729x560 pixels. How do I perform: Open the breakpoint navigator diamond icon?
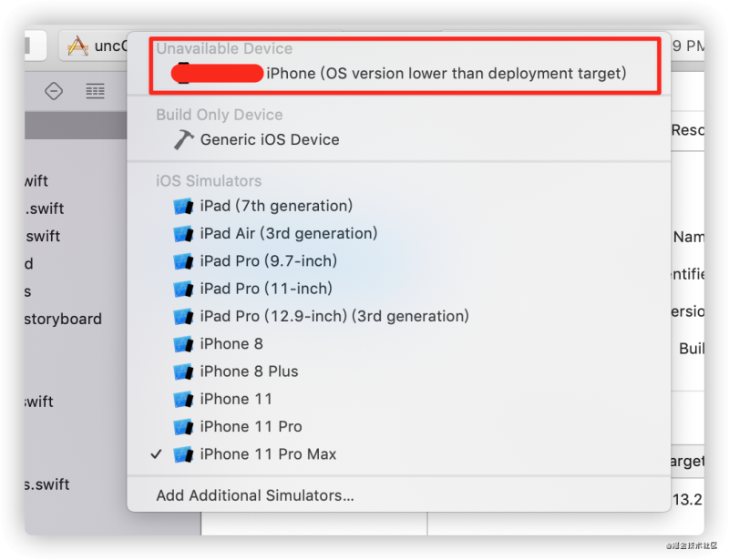click(54, 91)
